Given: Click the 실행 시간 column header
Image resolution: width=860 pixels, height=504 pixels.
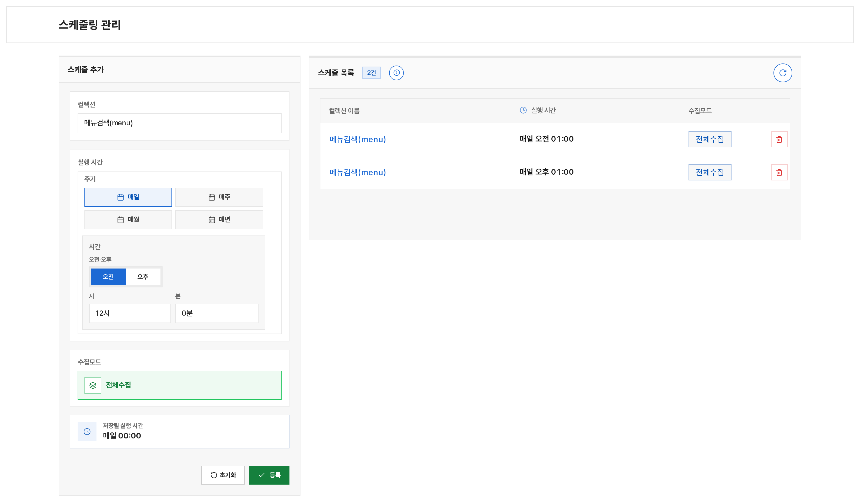Looking at the screenshot, I should click(x=543, y=110).
